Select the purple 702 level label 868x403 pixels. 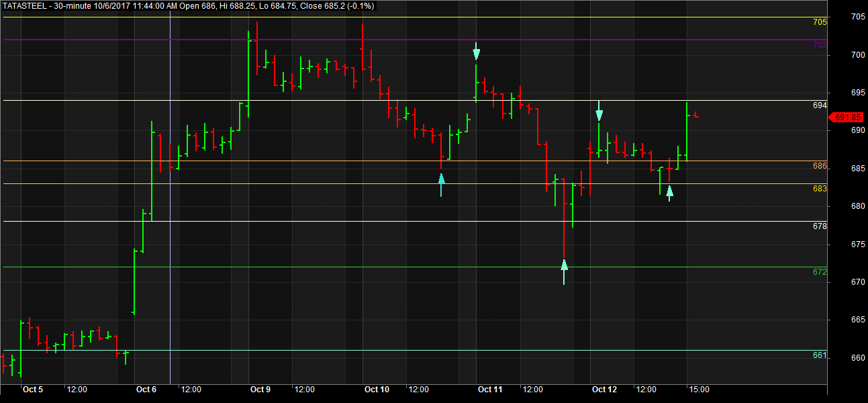pos(820,45)
